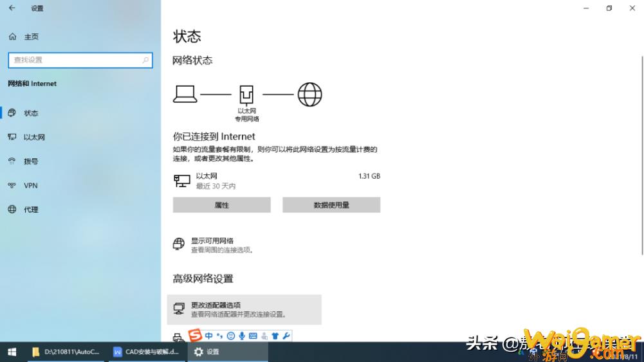Open 更改适配器选项

coord(244,309)
